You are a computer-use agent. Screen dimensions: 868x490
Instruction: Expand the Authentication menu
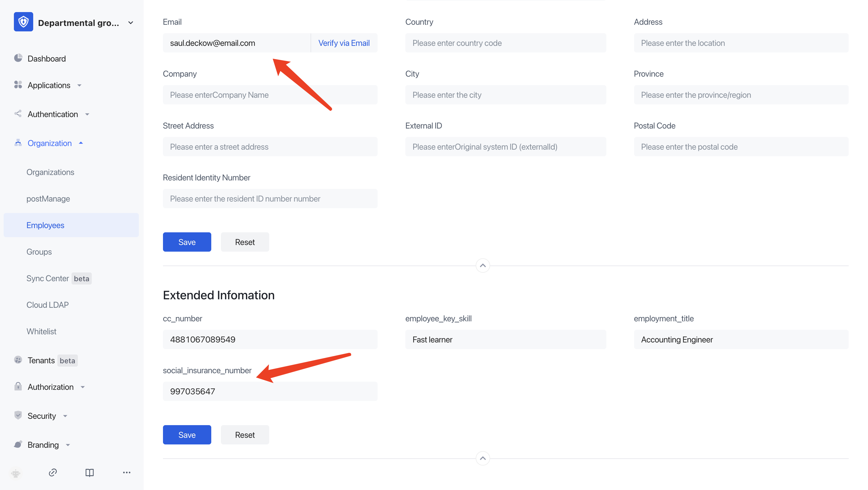click(53, 114)
